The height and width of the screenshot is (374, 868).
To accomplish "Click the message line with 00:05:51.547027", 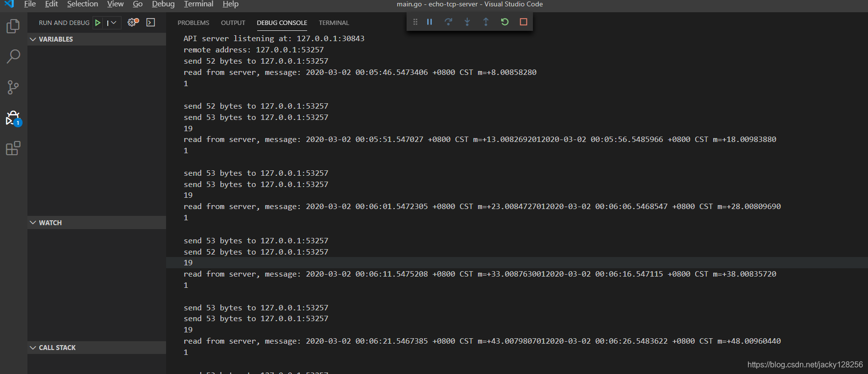I will [480, 140].
